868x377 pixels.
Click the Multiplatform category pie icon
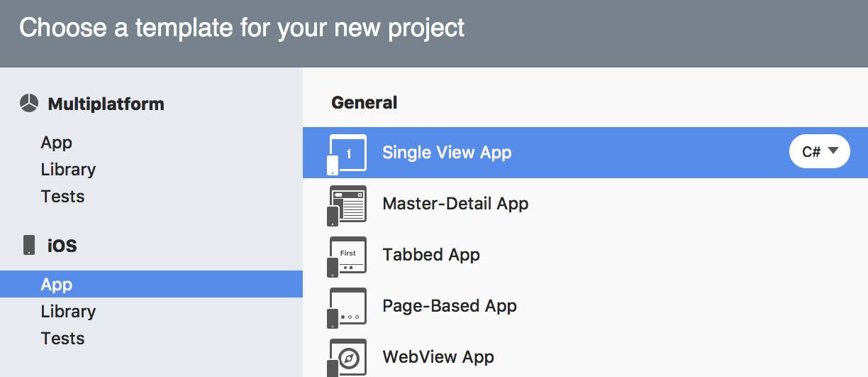pyautogui.click(x=28, y=104)
